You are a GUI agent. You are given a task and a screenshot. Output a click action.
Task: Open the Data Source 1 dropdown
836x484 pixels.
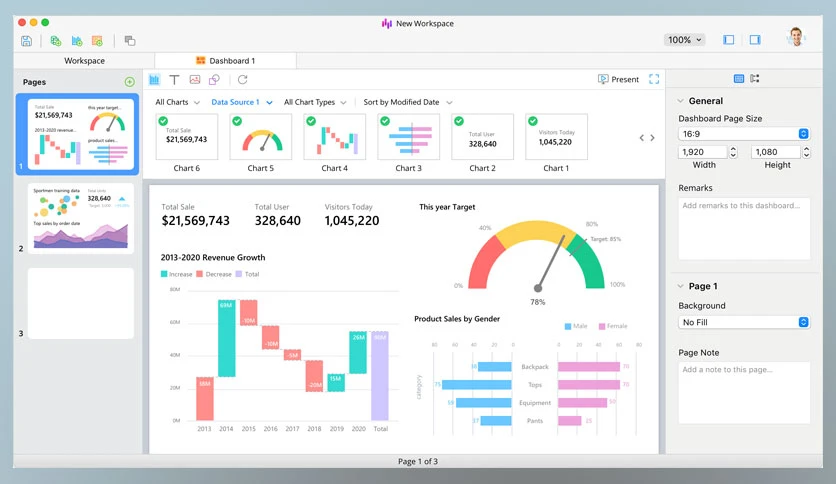click(242, 102)
